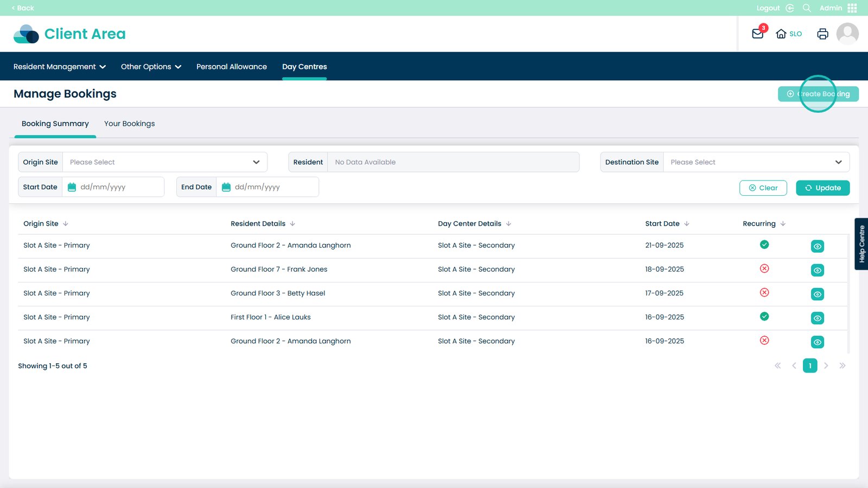Viewport: 868px width, 488px height.
Task: Click the Clear filters button
Action: pos(763,188)
